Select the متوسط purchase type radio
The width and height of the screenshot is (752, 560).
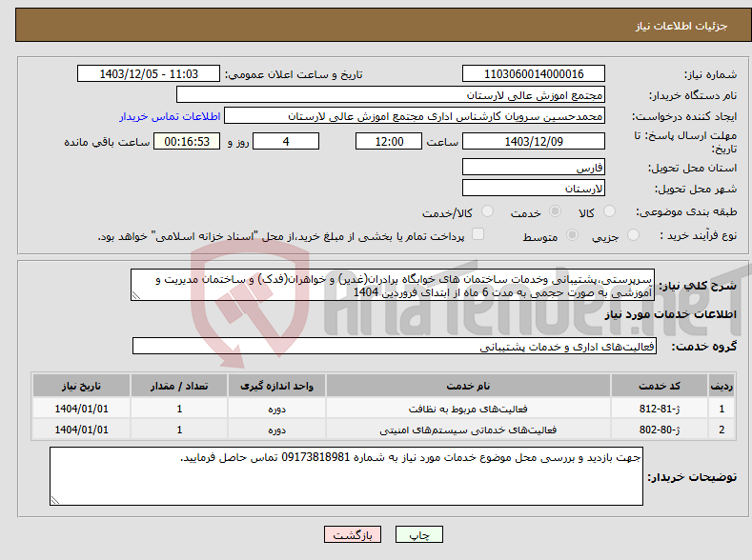point(572,234)
